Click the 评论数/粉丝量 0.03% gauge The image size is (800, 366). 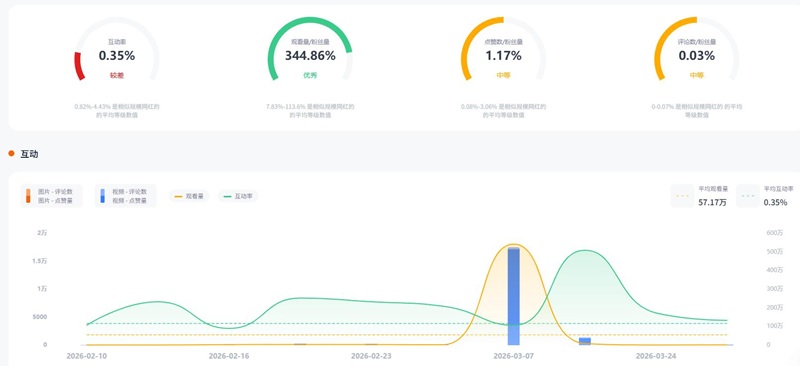(x=696, y=50)
